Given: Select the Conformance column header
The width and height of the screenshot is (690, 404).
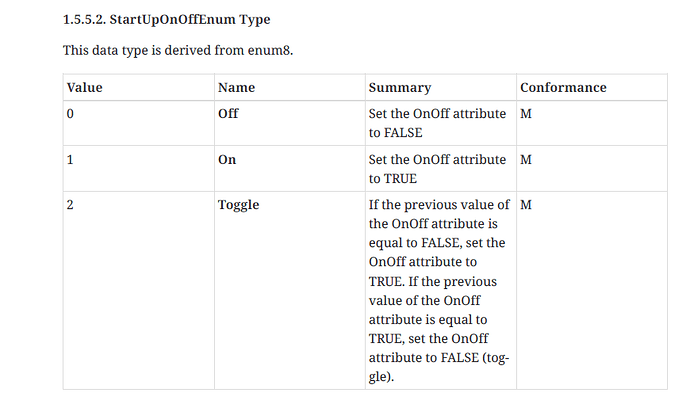Looking at the screenshot, I should pyautogui.click(x=563, y=88).
